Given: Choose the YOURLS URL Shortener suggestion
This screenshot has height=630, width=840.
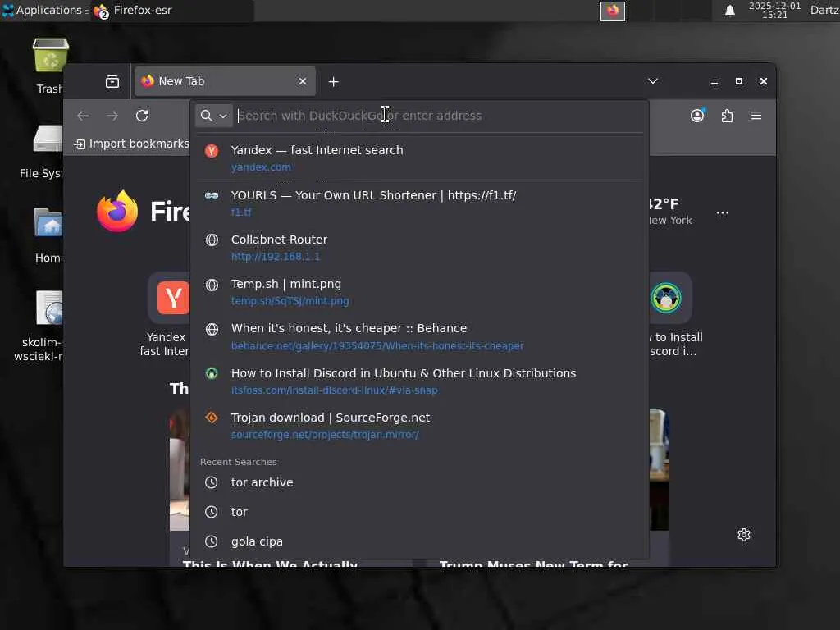Looking at the screenshot, I should click(x=419, y=203).
